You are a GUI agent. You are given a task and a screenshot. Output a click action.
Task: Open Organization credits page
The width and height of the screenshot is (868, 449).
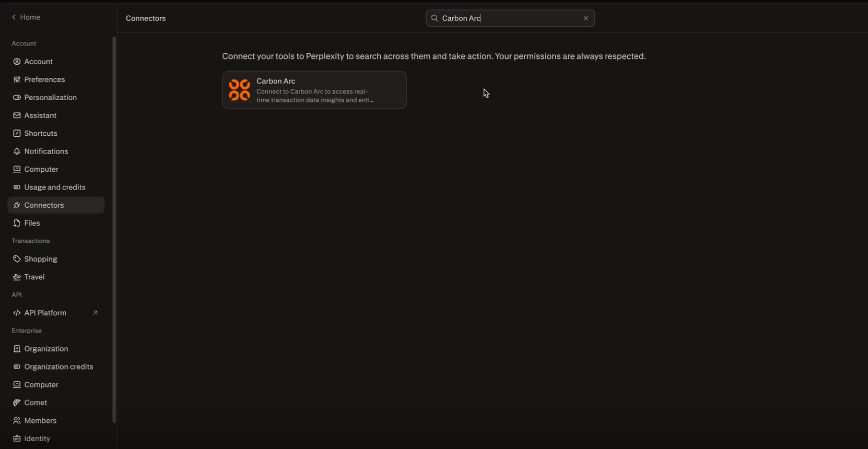(x=56, y=367)
